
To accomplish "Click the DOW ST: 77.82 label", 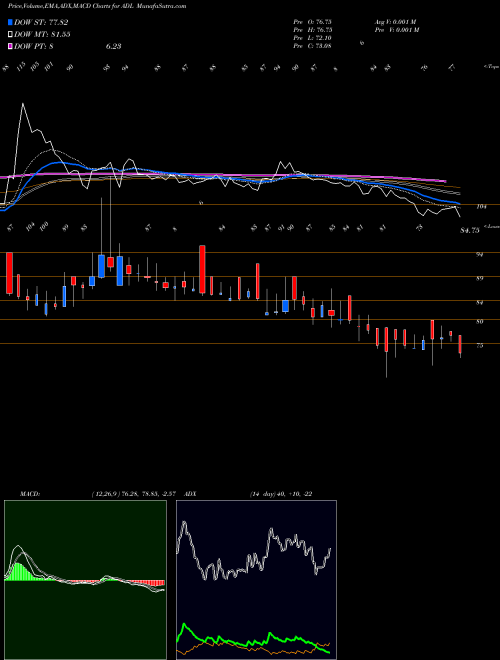I will (x=41, y=22).
